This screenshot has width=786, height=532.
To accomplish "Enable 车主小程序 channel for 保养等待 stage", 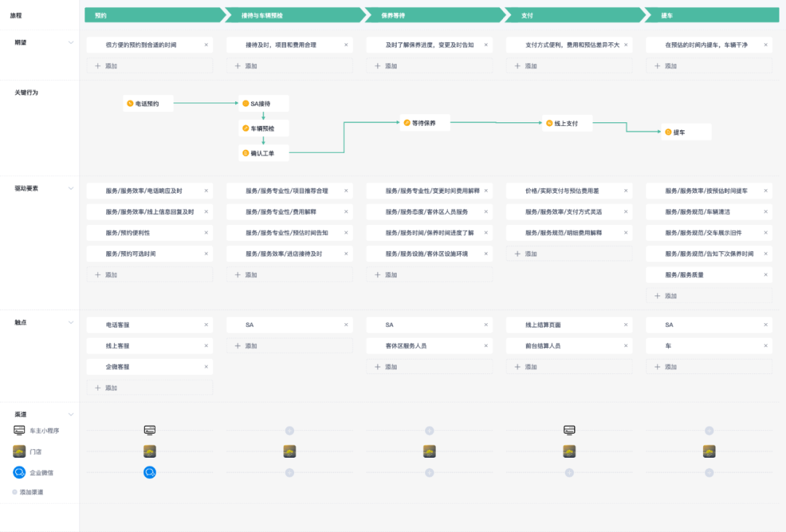I will click(429, 431).
